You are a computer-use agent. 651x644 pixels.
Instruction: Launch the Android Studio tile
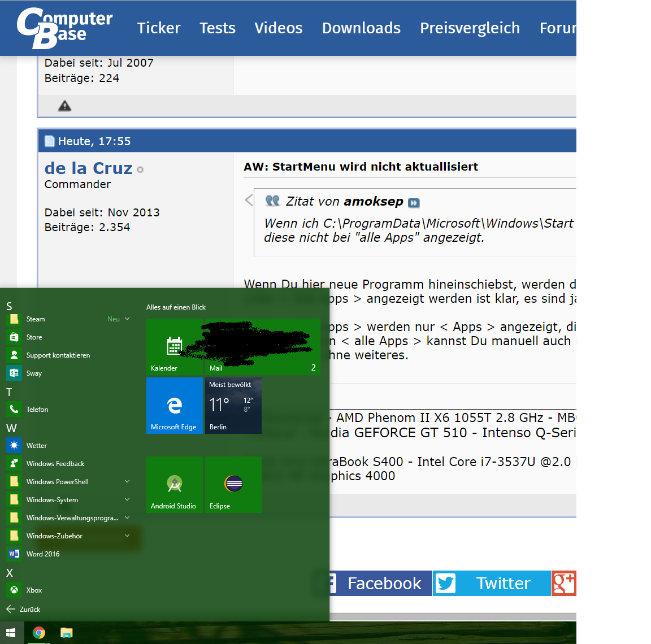point(175,485)
